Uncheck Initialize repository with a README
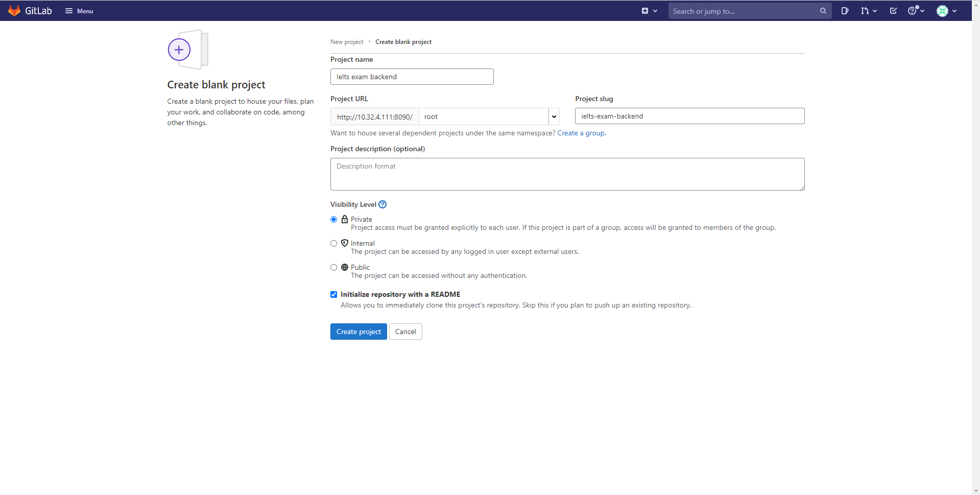 pyautogui.click(x=334, y=295)
